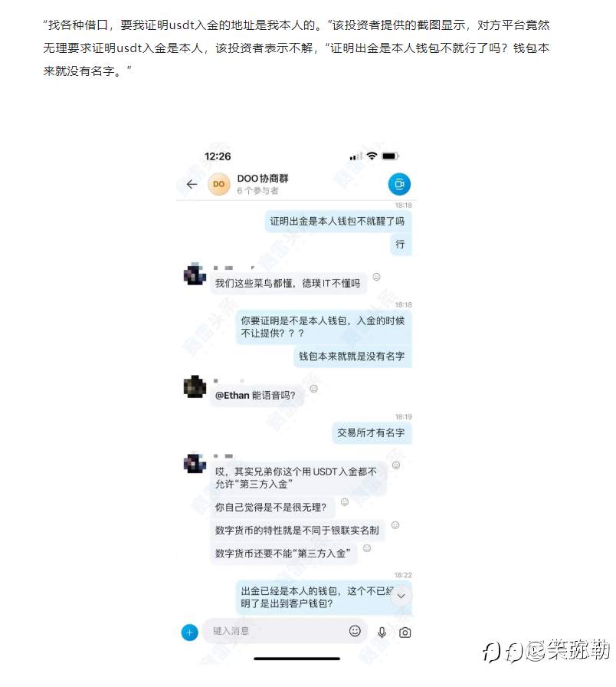
Task: Add reaction to '你自己觉得是不是很无理?' message
Action: click(x=345, y=501)
